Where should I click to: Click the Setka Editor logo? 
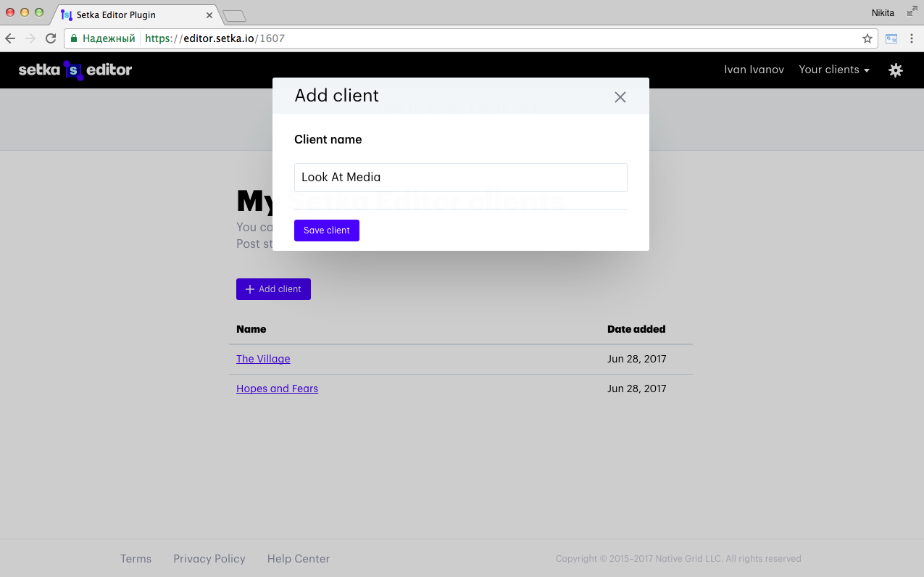pyautogui.click(x=75, y=70)
